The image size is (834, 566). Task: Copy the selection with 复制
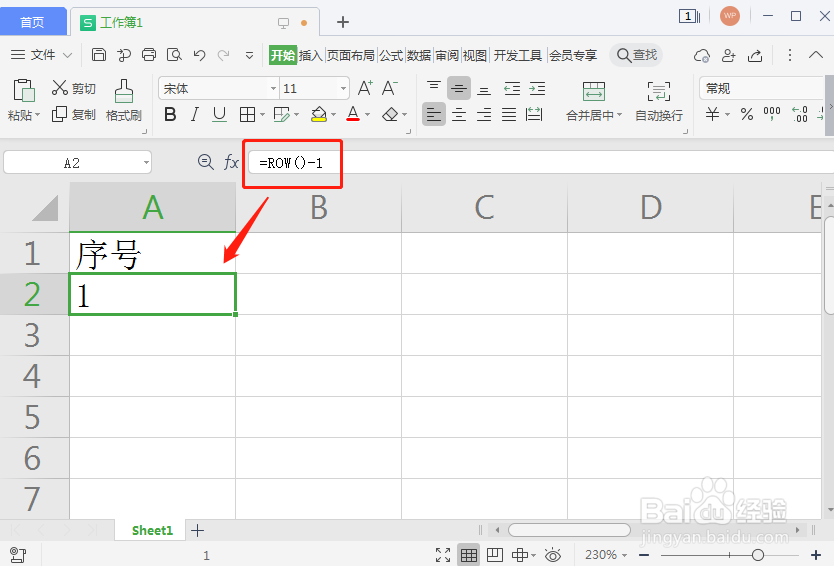pyautogui.click(x=73, y=114)
